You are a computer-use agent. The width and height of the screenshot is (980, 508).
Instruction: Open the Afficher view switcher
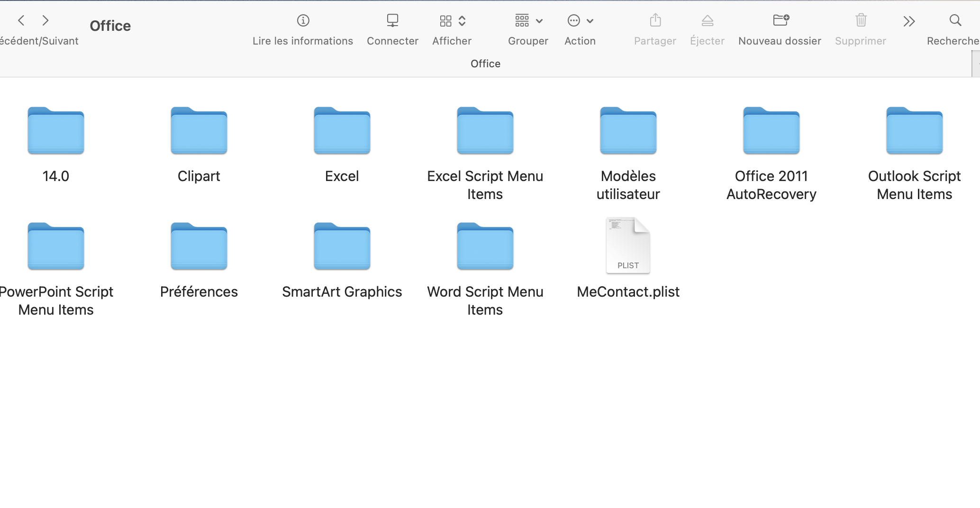point(452,21)
